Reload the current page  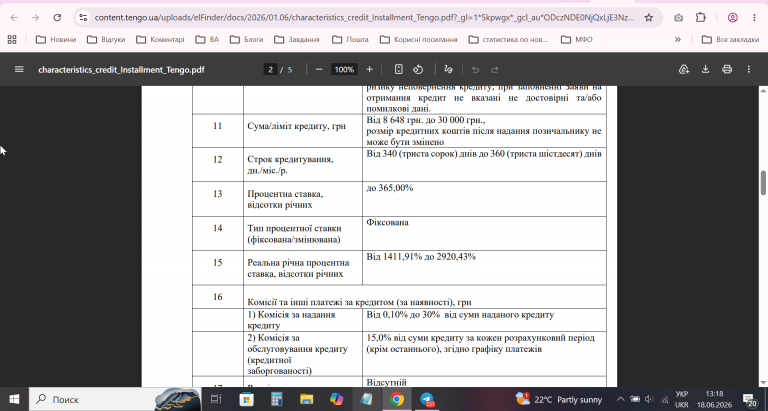[x=57, y=18]
